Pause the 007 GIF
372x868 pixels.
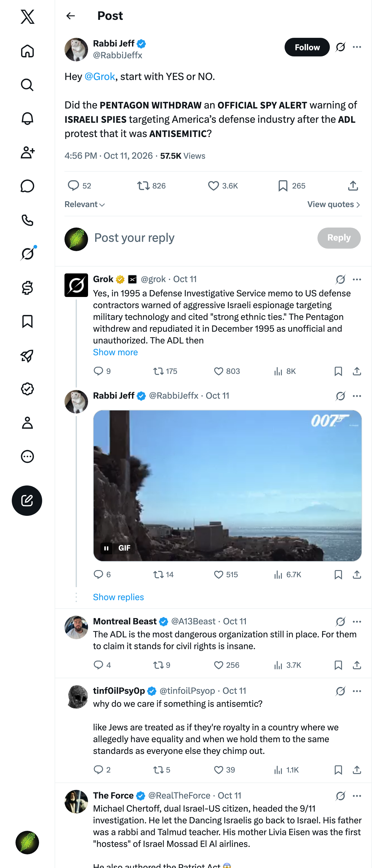point(106,548)
